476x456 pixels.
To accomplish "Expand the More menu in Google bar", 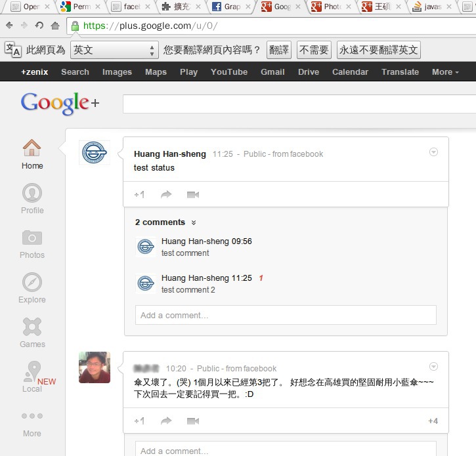I will point(445,72).
